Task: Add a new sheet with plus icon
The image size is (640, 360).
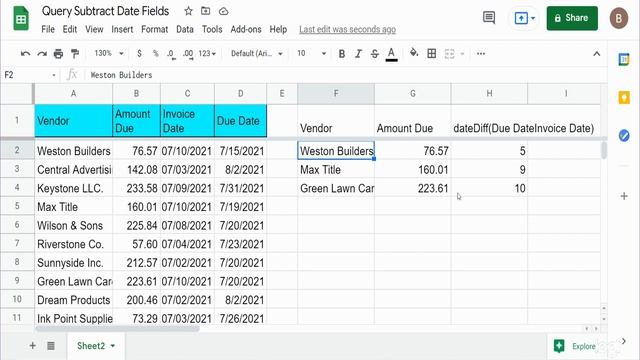Action: click(33, 346)
